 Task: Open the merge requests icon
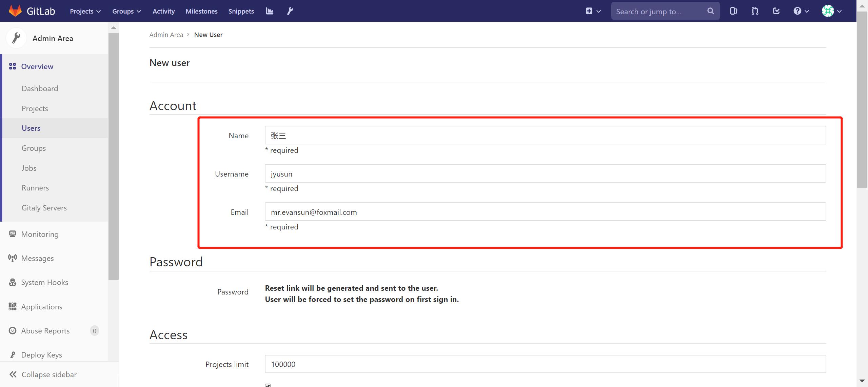coord(755,11)
